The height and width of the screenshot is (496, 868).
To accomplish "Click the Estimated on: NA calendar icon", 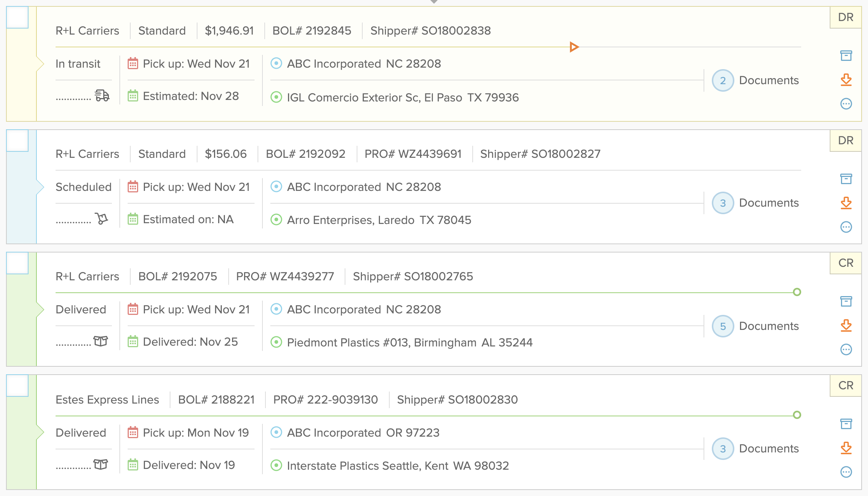I will 133,219.
